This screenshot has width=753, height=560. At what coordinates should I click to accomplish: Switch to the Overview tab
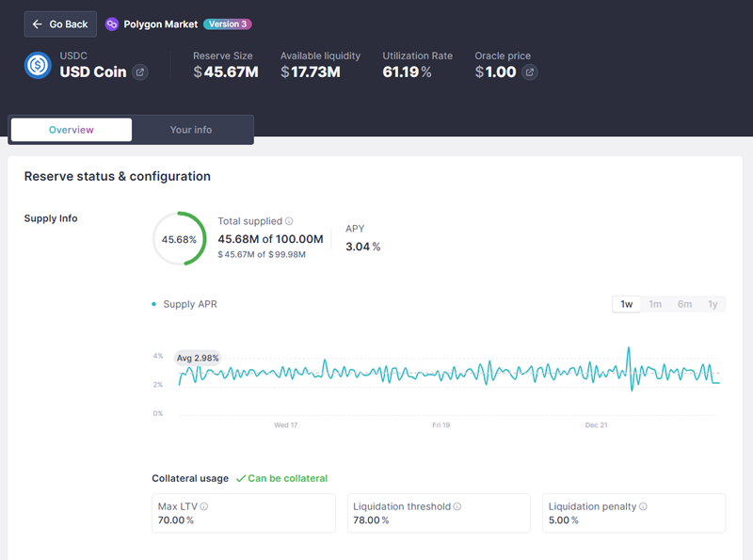pyautogui.click(x=72, y=130)
